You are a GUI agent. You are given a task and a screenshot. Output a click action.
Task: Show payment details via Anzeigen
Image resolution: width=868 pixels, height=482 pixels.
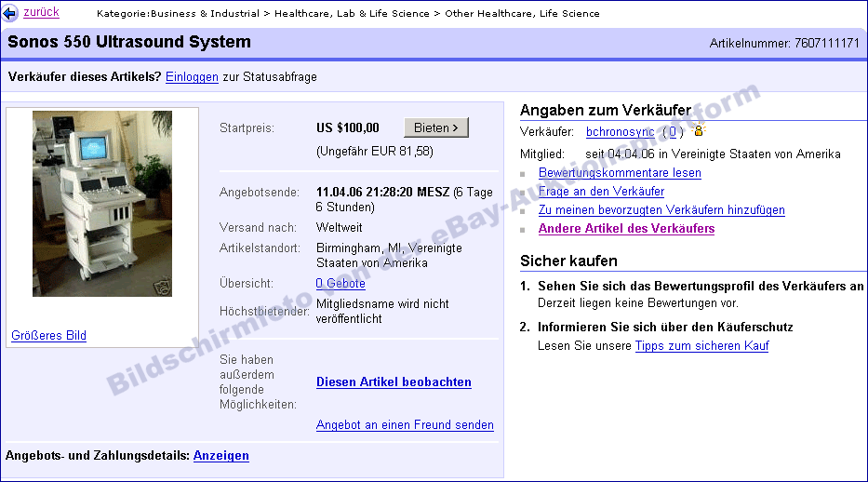[x=220, y=455]
